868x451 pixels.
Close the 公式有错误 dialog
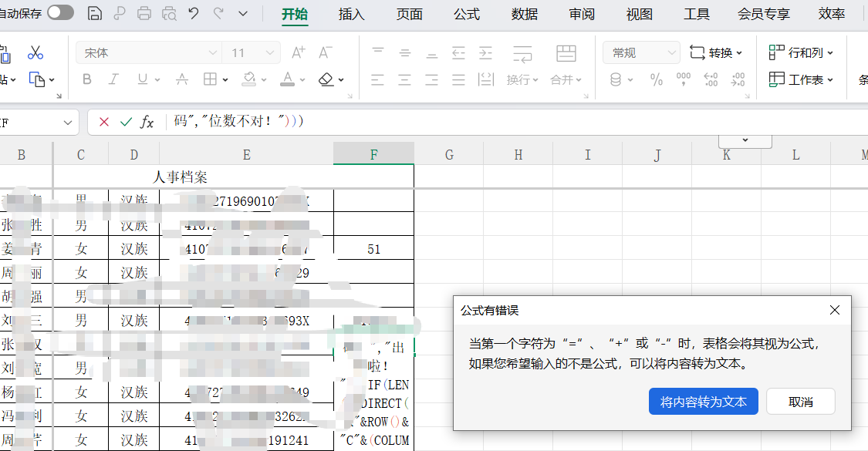[834, 310]
